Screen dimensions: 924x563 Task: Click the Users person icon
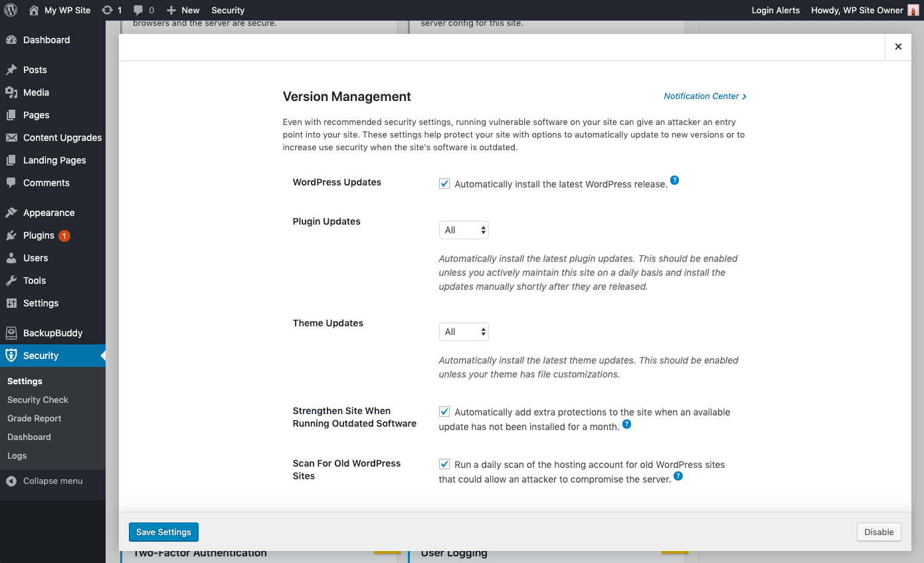click(x=11, y=258)
